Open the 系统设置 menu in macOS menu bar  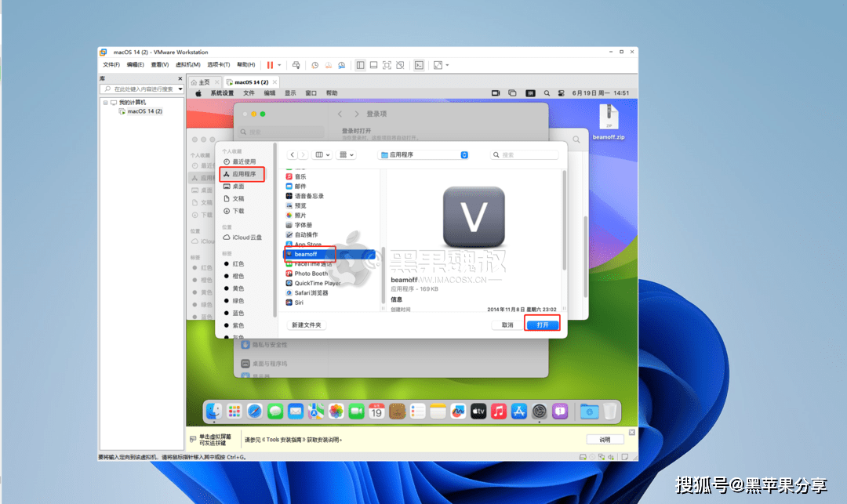click(222, 93)
